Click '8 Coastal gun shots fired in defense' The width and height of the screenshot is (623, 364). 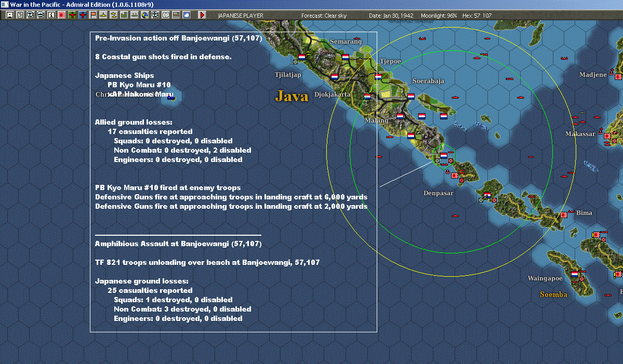pos(163,57)
